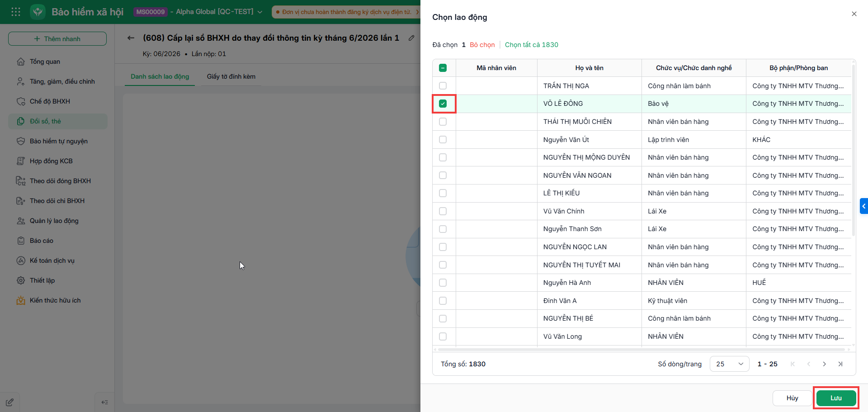868x412 pixels.
Task: Click the Họ và tên column header
Action: pos(589,68)
